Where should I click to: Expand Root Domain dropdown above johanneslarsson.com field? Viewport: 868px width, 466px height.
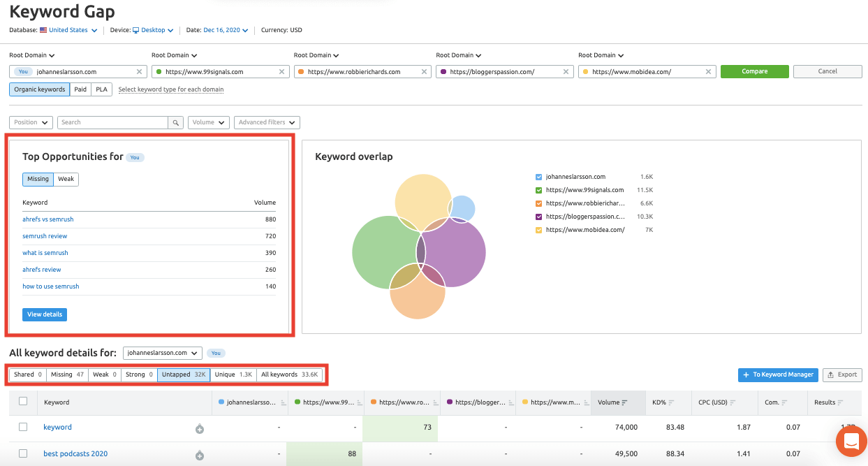click(x=32, y=55)
